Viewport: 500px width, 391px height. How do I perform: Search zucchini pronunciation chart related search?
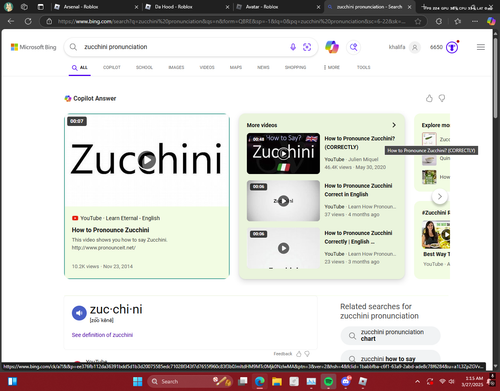390,335
